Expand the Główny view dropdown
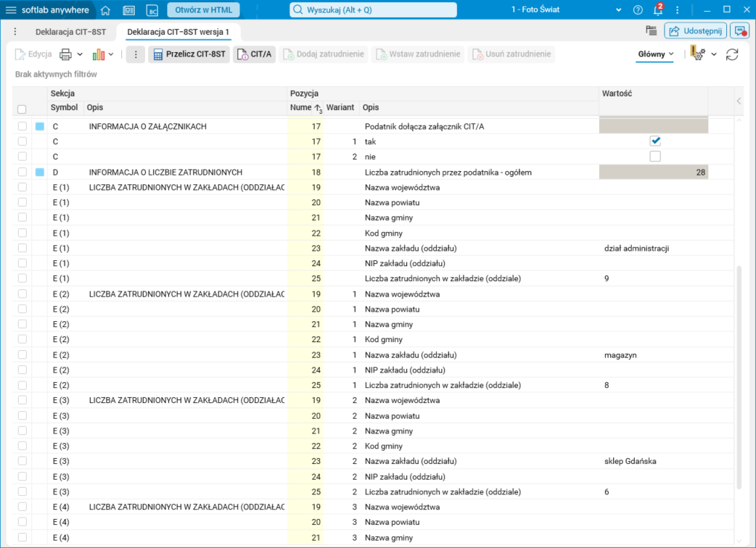 656,54
